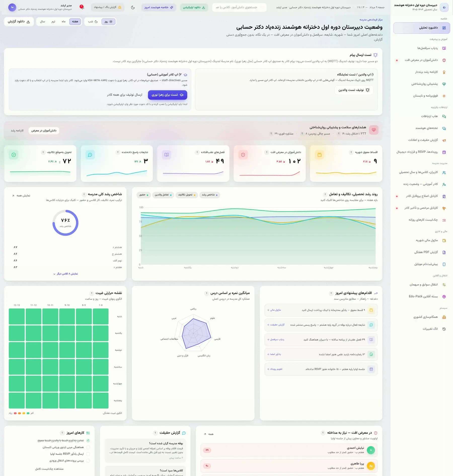Click the "دانلود اپلیکیشن" button
453x476 pixels.
click(194, 7)
